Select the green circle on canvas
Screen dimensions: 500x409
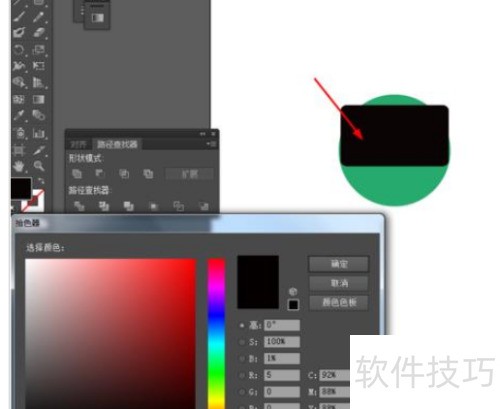(395, 187)
